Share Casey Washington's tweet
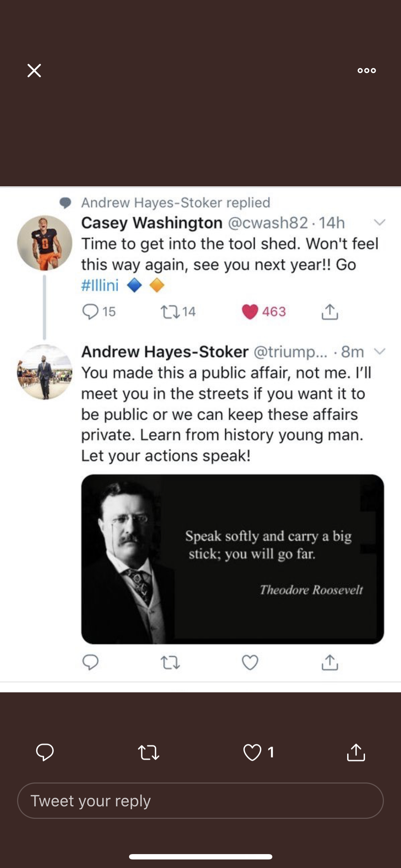 pos(330,312)
